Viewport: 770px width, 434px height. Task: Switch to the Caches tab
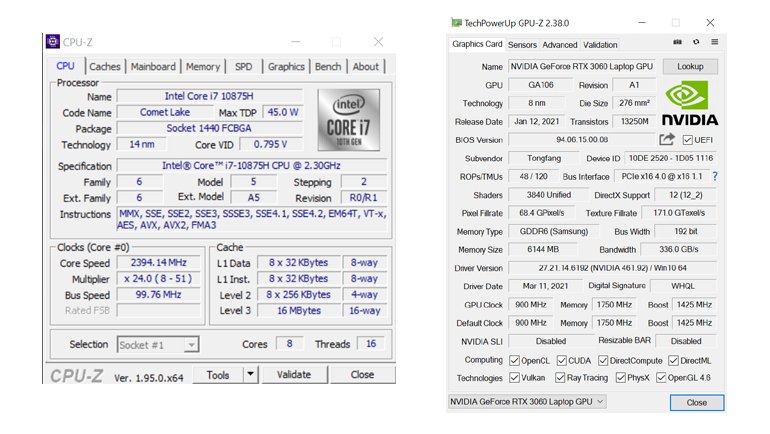click(105, 67)
